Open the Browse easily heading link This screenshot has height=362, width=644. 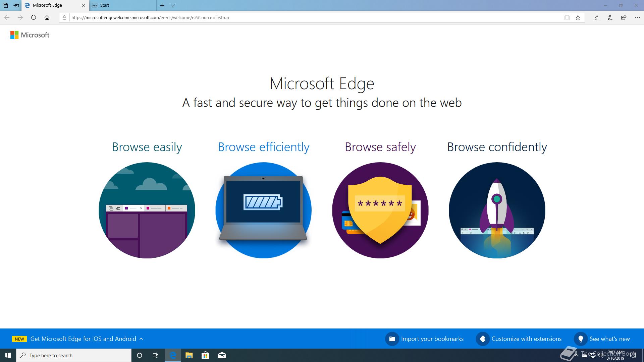pos(147,147)
